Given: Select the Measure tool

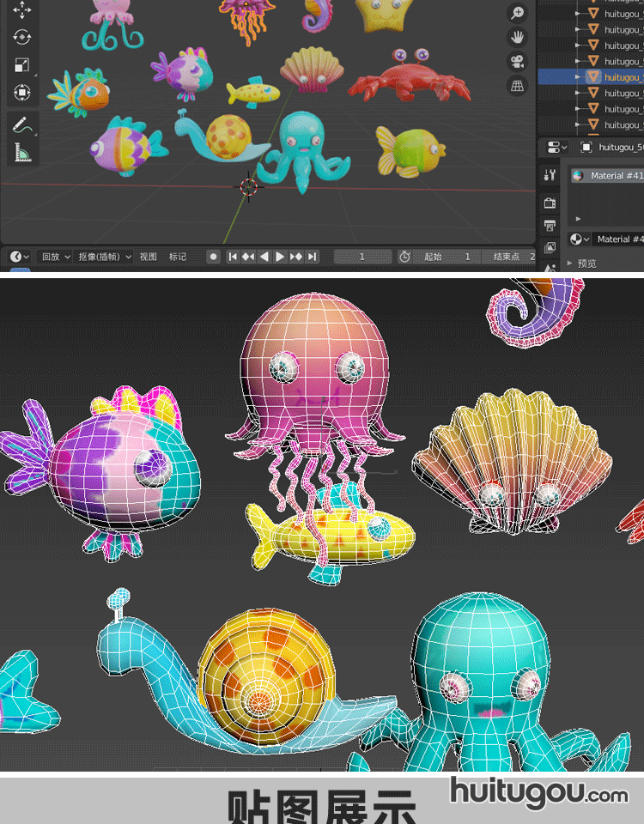Looking at the screenshot, I should click(x=21, y=153).
